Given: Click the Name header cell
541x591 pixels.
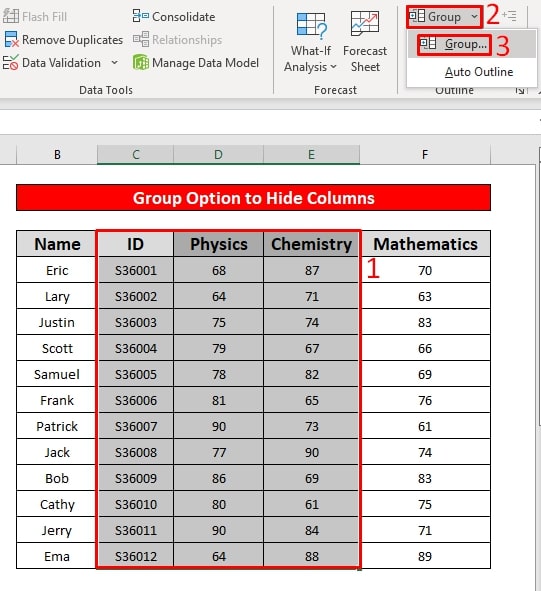Looking at the screenshot, I should coord(57,244).
